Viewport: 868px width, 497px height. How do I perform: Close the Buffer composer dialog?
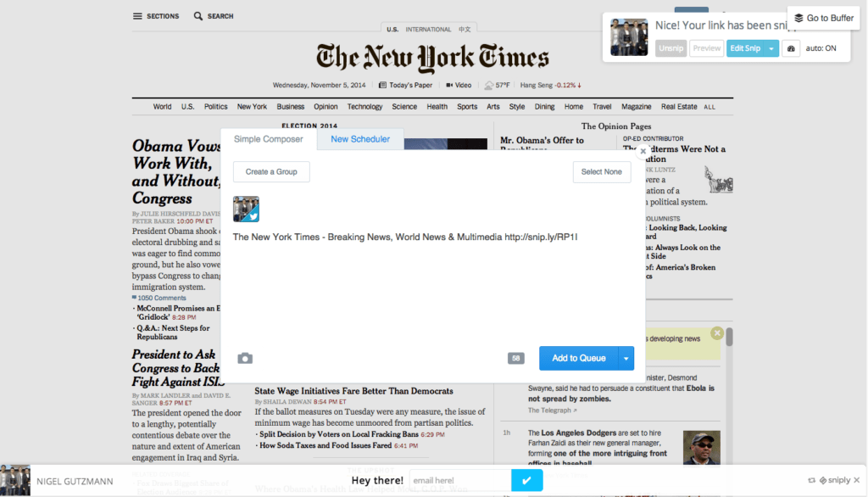coord(643,152)
